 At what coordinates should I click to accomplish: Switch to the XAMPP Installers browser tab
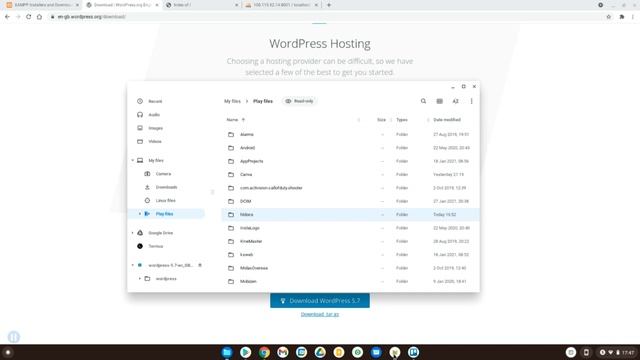pos(42,5)
